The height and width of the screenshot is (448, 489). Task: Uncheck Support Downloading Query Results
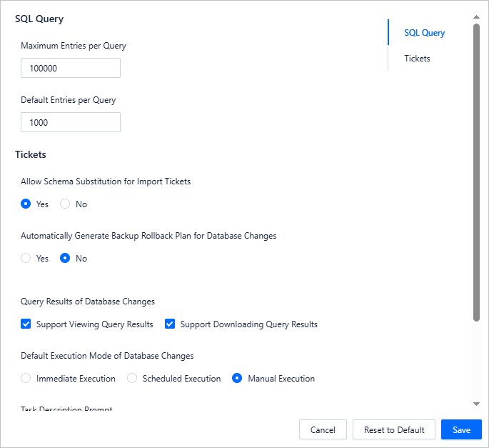(x=171, y=324)
